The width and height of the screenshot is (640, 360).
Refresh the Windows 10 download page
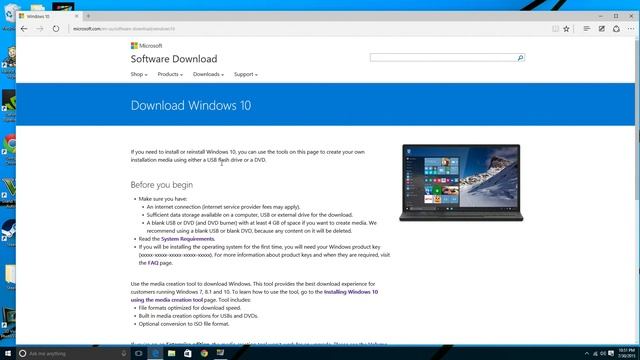56,29
